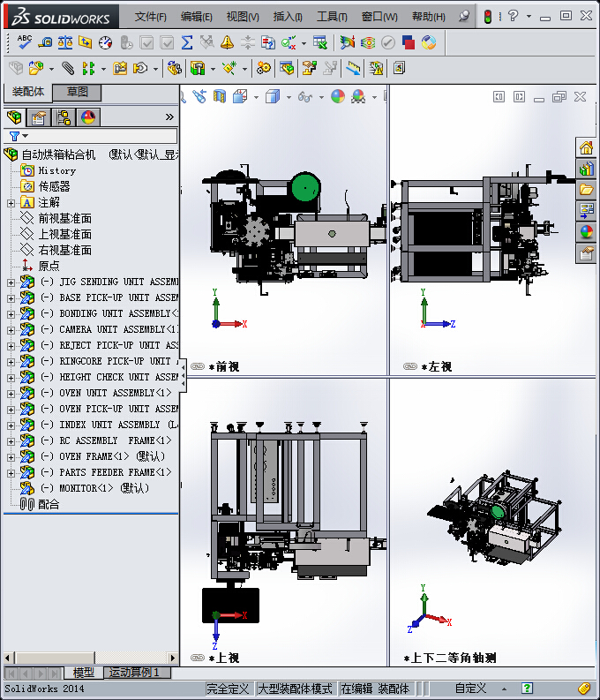This screenshot has width=600, height=700.
Task: Expand the CAMERA UNIT ASSEMBLY node
Action: pyautogui.click(x=11, y=330)
